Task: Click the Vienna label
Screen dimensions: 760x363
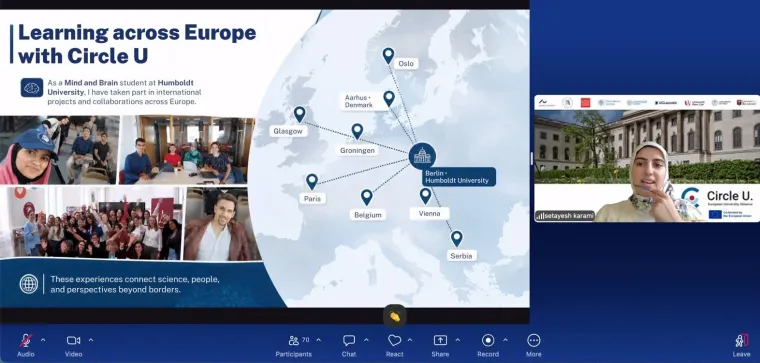Action: point(429,213)
